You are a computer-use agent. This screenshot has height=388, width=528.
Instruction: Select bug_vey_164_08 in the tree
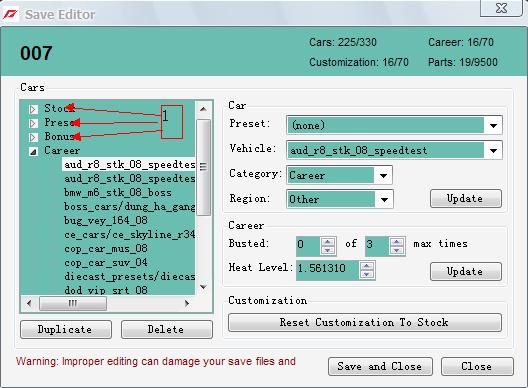tap(106, 220)
